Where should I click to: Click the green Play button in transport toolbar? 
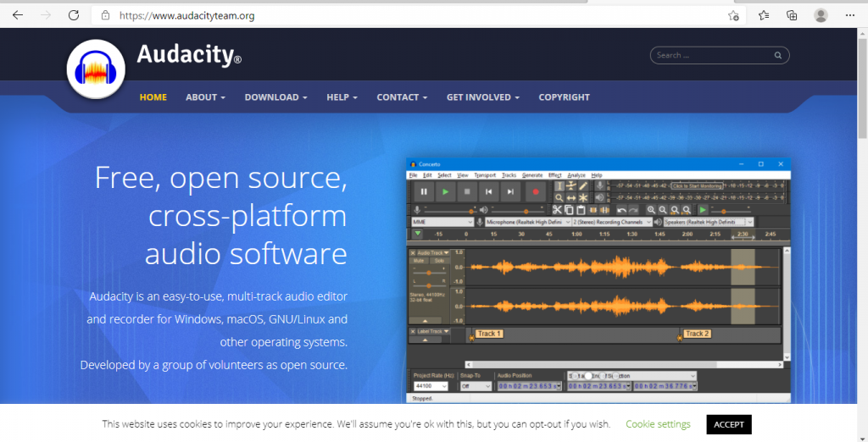coord(446,192)
